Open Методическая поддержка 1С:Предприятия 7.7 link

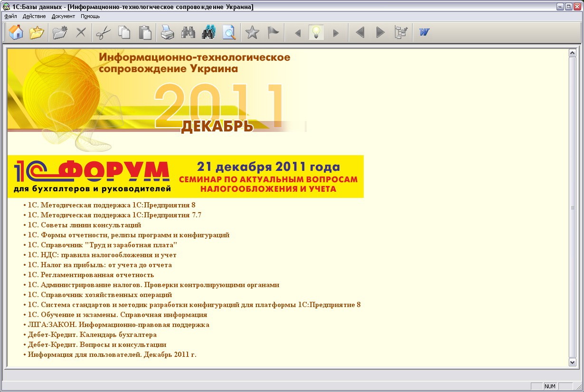[x=114, y=215]
